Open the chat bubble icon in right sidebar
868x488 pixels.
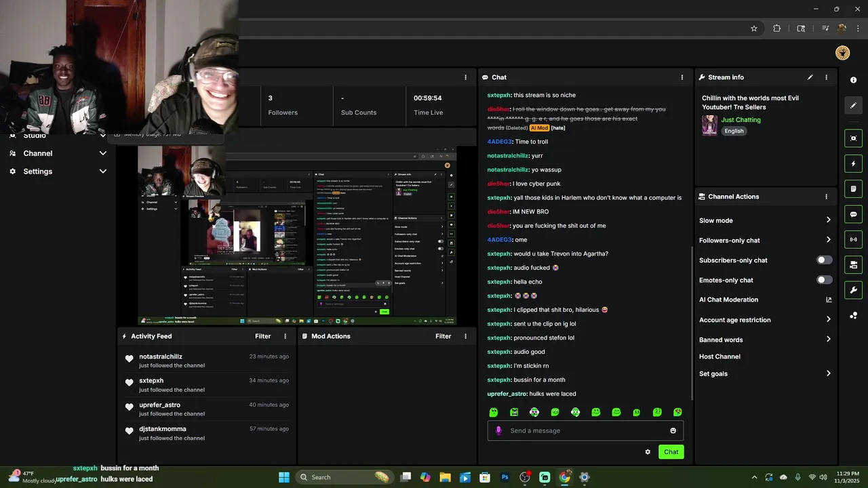[853, 214]
